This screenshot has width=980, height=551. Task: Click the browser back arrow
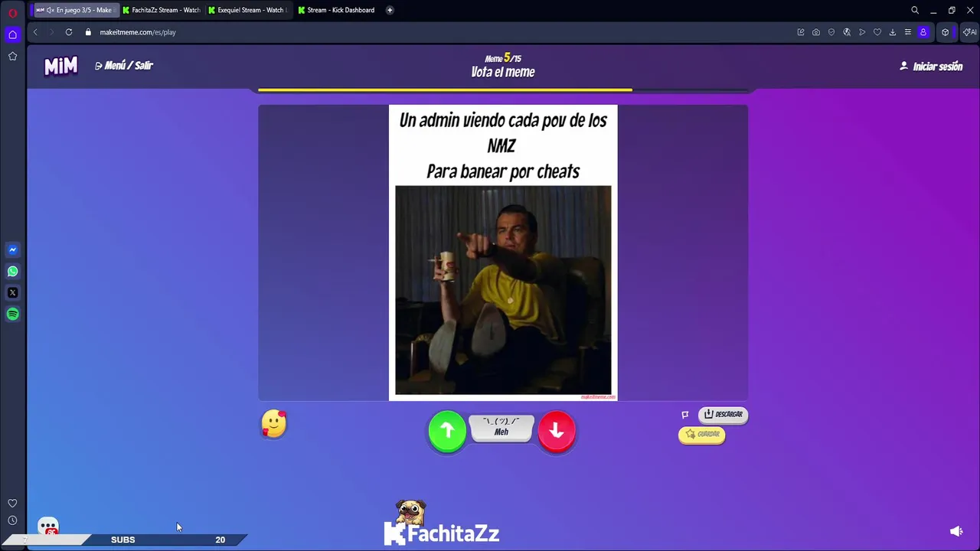click(x=35, y=32)
